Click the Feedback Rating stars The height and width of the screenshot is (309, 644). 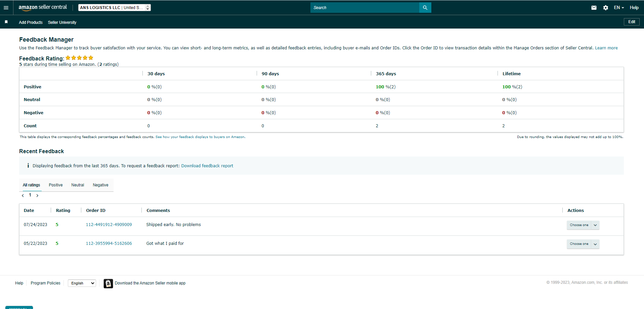pyautogui.click(x=79, y=58)
